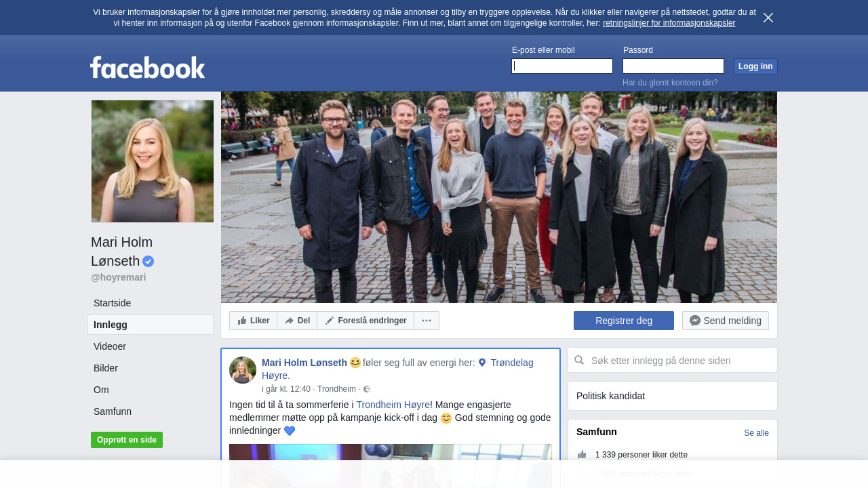Click the Passord field
This screenshot has height=488, width=868.
tap(673, 66)
